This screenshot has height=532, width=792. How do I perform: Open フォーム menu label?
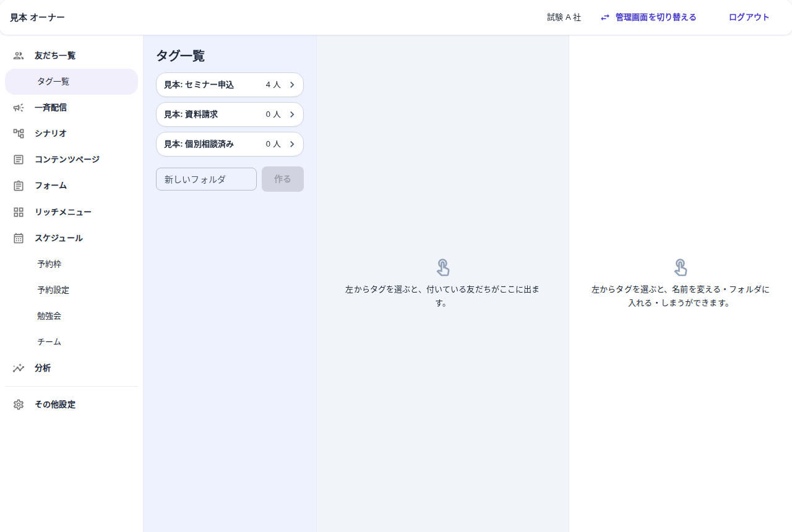tap(51, 186)
